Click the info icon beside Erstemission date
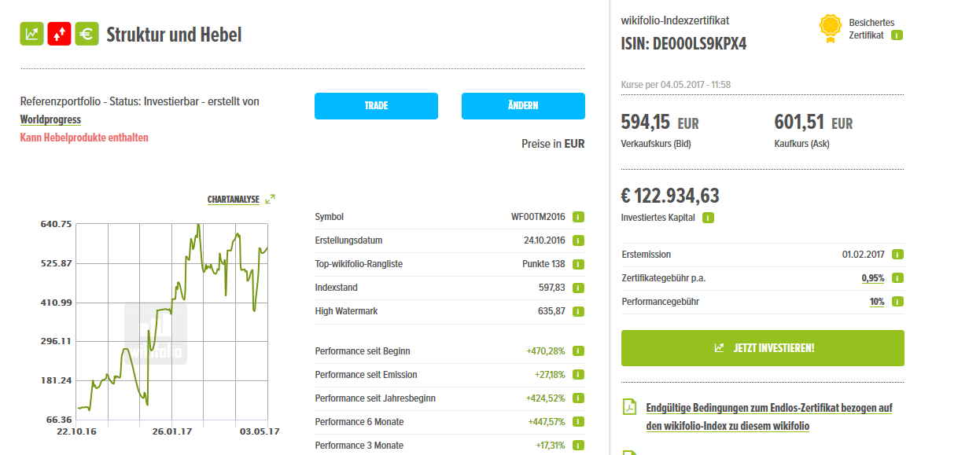 click(897, 254)
